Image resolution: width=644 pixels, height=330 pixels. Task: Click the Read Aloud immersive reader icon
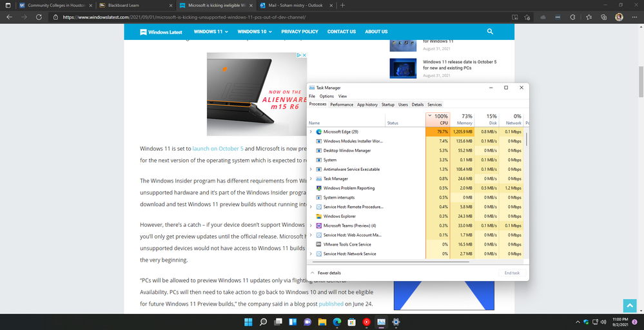[x=514, y=17]
